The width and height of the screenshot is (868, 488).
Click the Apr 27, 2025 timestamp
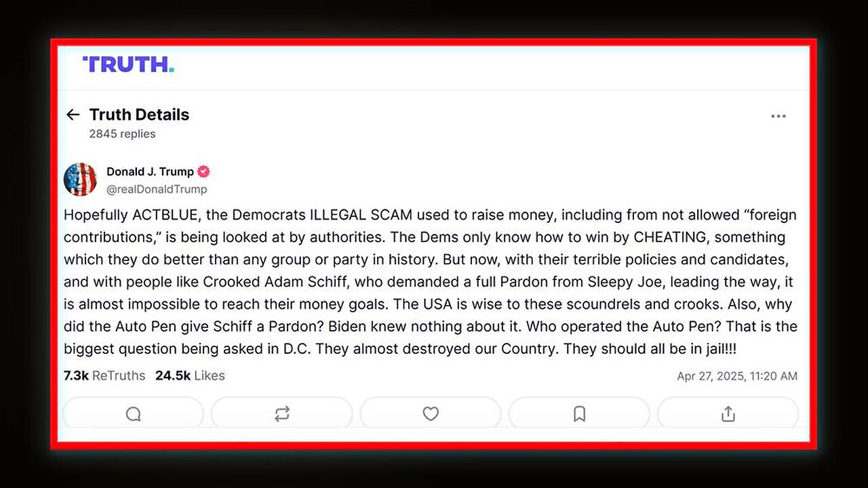point(736,376)
